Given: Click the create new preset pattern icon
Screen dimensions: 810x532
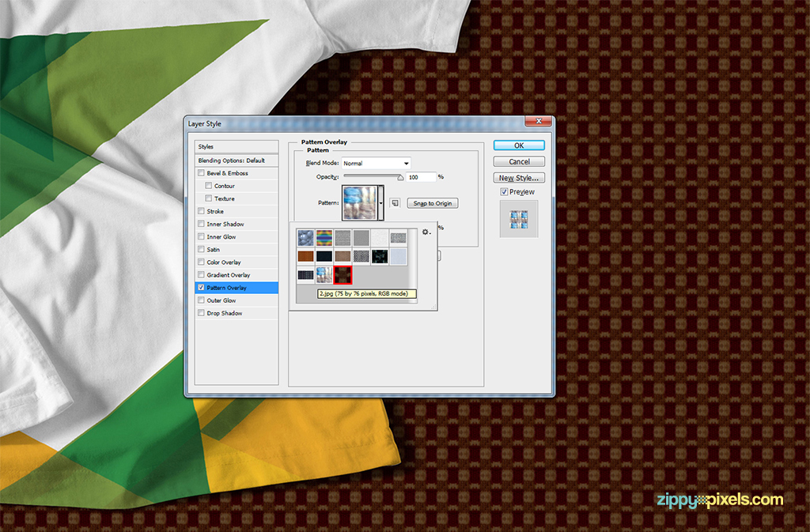Looking at the screenshot, I should [395, 203].
